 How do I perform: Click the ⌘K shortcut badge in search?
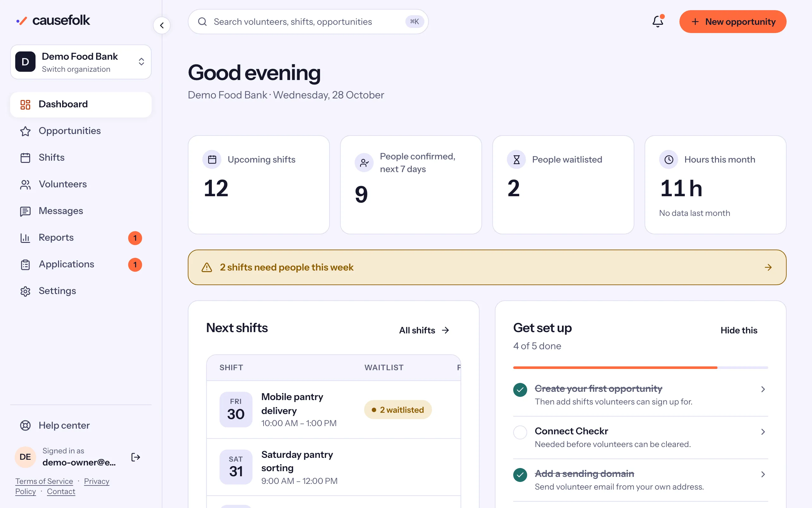click(414, 22)
